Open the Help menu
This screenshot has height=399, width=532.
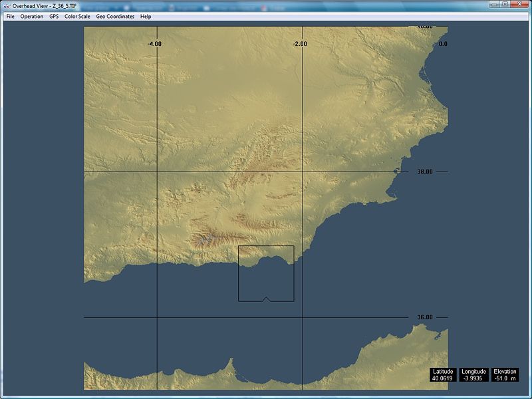[x=146, y=16]
